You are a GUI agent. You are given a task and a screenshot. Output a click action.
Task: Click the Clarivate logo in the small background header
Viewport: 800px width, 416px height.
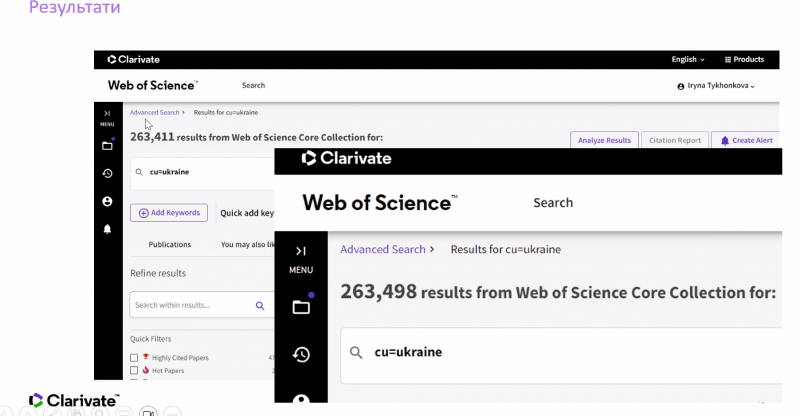click(x=134, y=60)
